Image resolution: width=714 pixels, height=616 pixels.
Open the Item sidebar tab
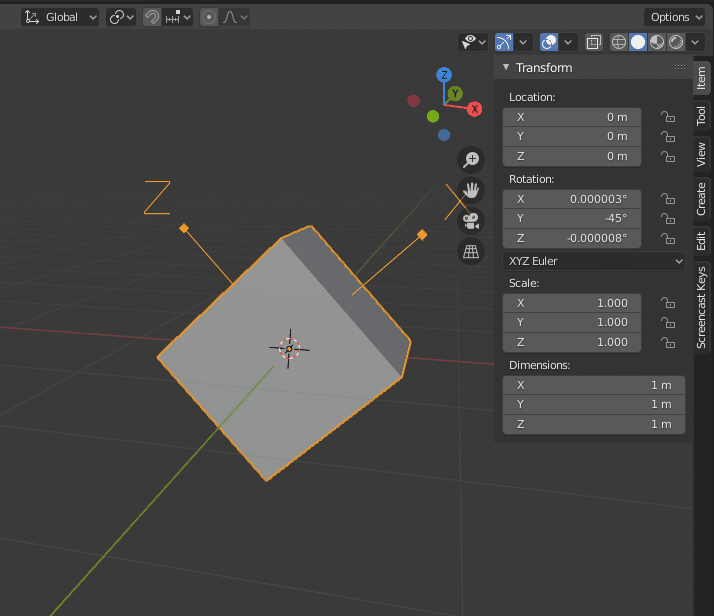coord(701,78)
